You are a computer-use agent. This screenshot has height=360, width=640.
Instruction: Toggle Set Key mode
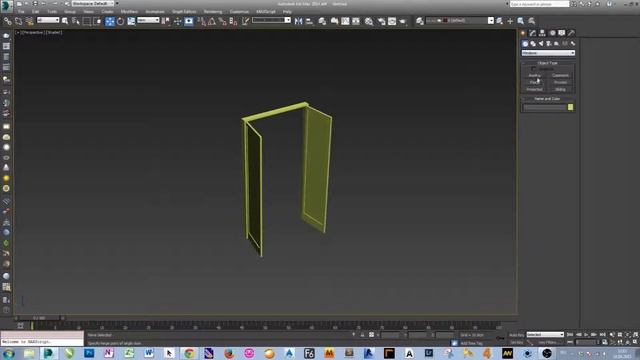(x=516, y=342)
